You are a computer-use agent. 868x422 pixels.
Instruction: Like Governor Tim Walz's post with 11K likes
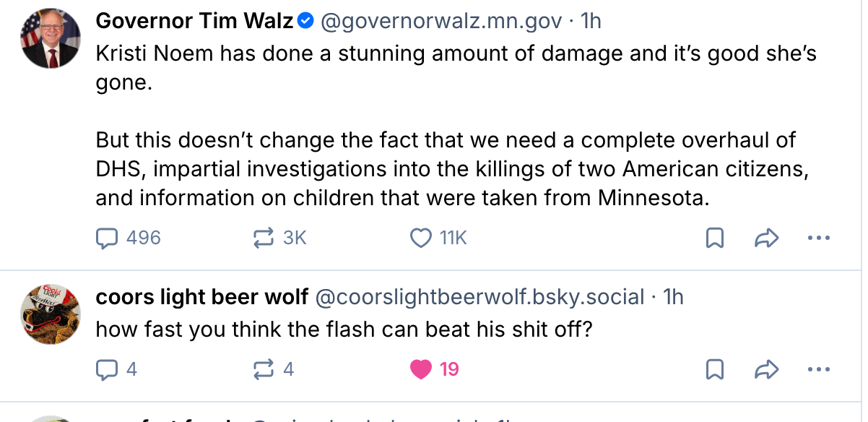[420, 238]
